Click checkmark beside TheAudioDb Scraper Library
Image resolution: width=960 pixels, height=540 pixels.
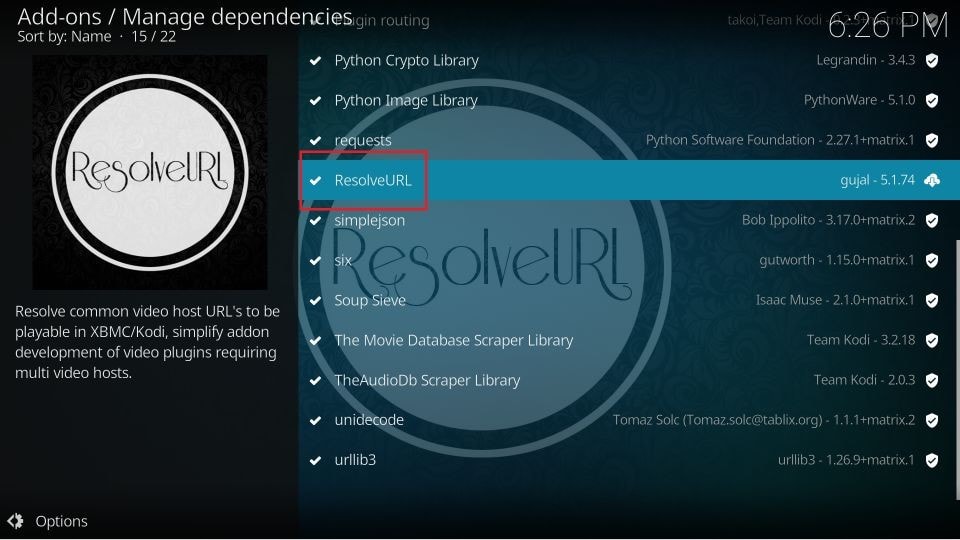pyautogui.click(x=315, y=380)
